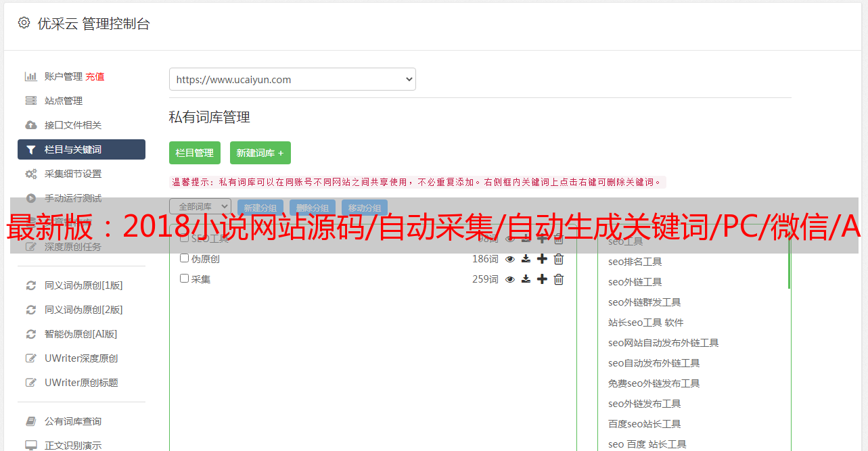The image size is (868, 451).
Task: Delete the 采集 library with trash icon
Action: [559, 279]
